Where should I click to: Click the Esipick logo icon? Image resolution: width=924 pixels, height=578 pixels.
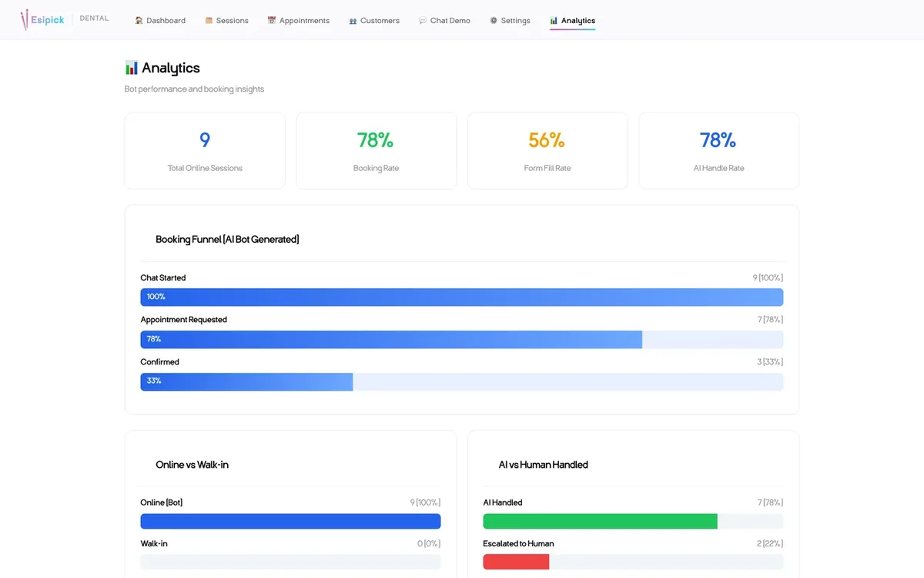[24, 19]
